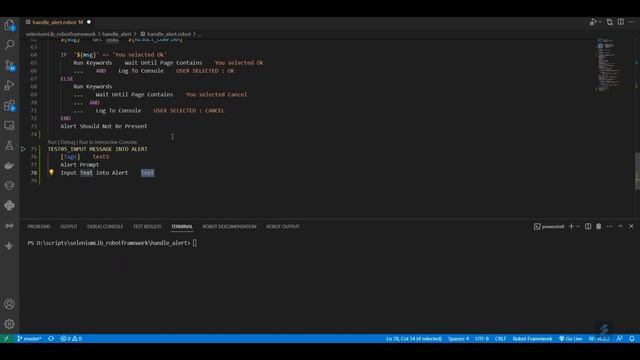Image resolution: width=640 pixels, height=360 pixels.
Task: Click in the terminal prompt input
Action: point(195,243)
